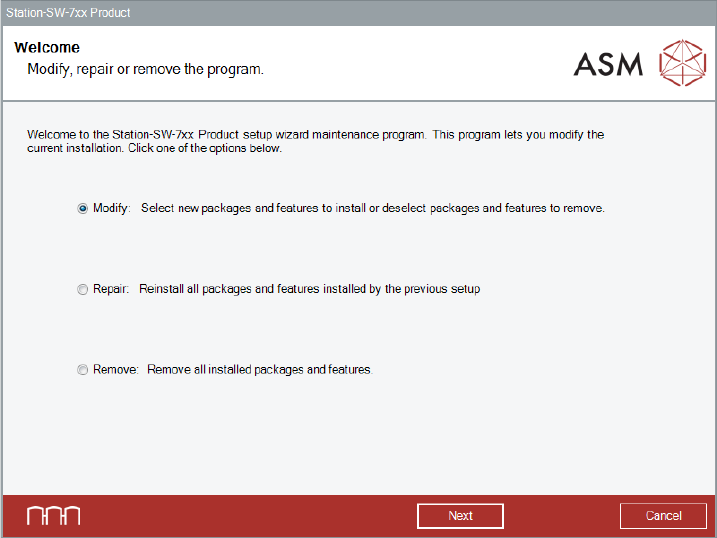Click the 'Modify:' option label
The width and height of the screenshot is (717, 538).
tap(112, 208)
